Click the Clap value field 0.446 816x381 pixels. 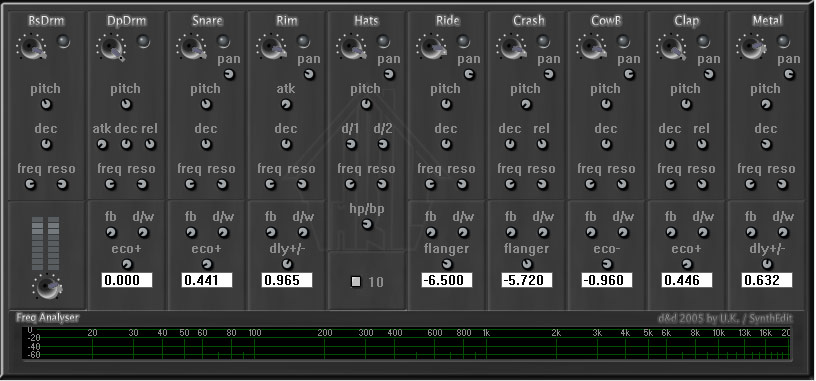click(x=687, y=281)
